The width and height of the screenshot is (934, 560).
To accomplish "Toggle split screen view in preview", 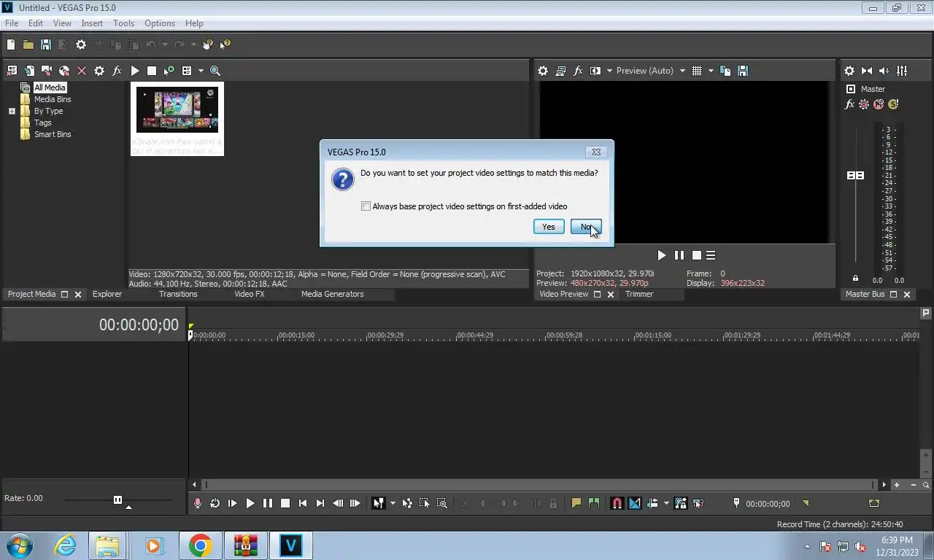I will [x=595, y=71].
